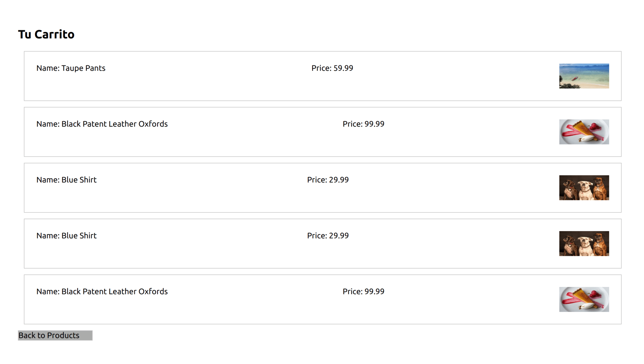Click the Tu Carrito heading
644x364 pixels.
[x=46, y=34]
